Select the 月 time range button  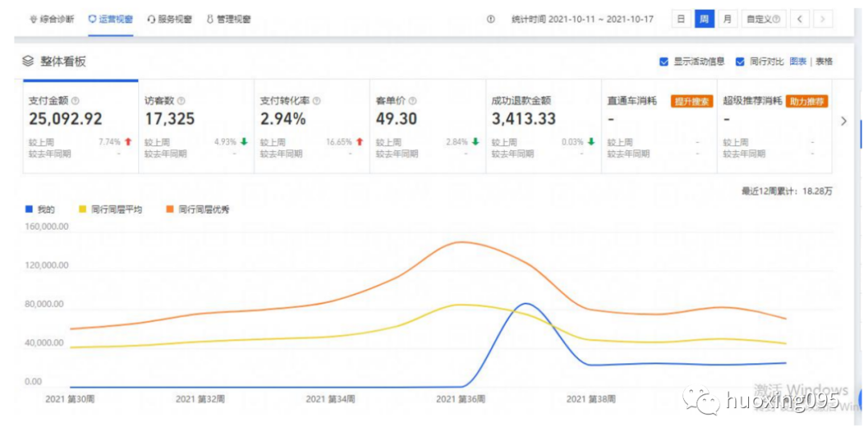pos(727,19)
